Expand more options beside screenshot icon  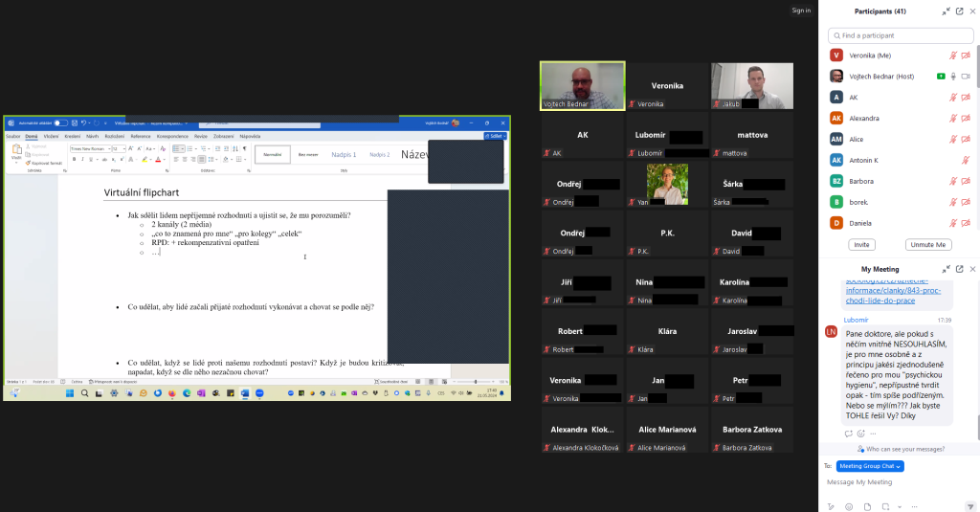(900, 506)
